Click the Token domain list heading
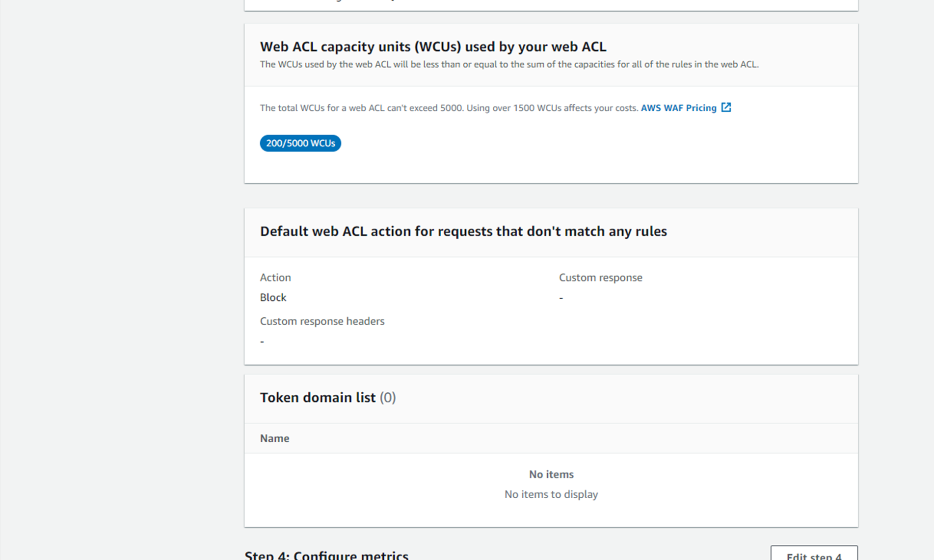The height and width of the screenshot is (560, 934). tap(318, 398)
